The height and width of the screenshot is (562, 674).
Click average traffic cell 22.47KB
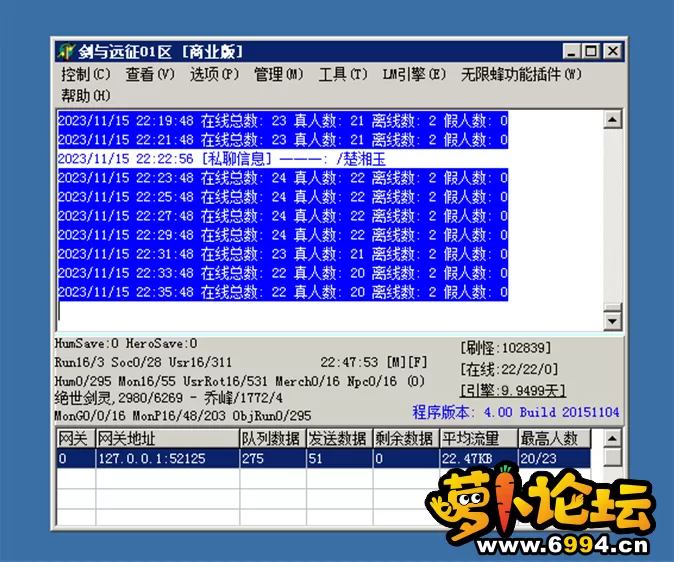tap(478, 458)
